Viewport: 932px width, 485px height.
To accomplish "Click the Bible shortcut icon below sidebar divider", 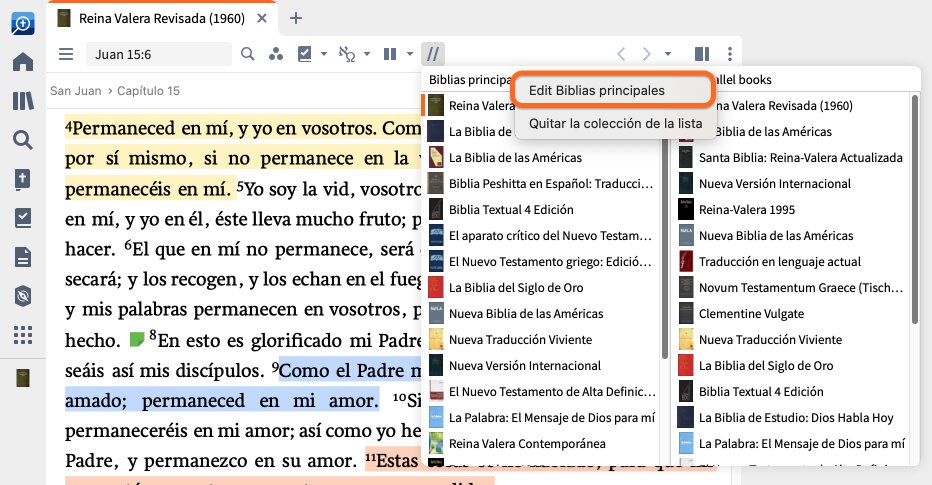I will 23,378.
